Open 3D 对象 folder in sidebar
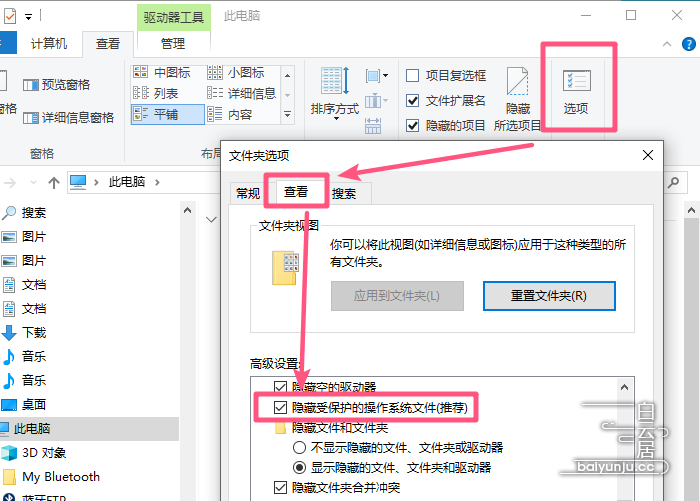 [33, 453]
